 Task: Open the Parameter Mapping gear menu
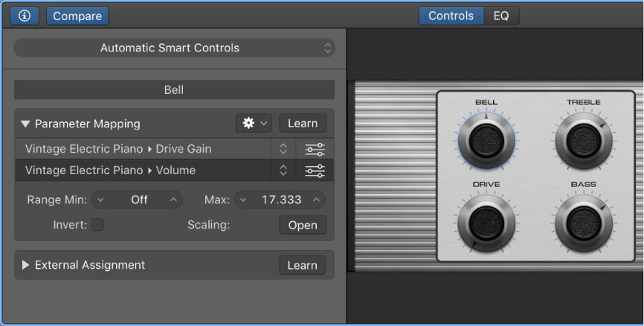pos(254,123)
